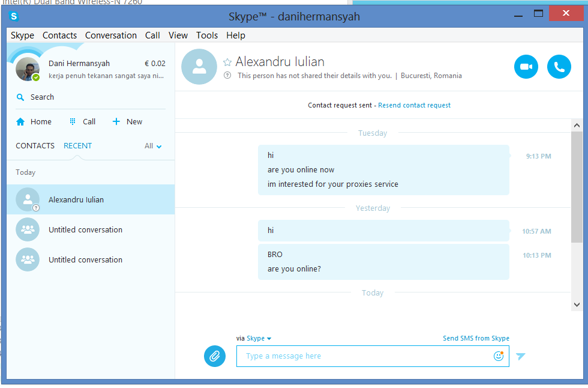Screen dimensions: 588x388
Task: Click the question mark status icon beside details text
Action: coord(227,76)
